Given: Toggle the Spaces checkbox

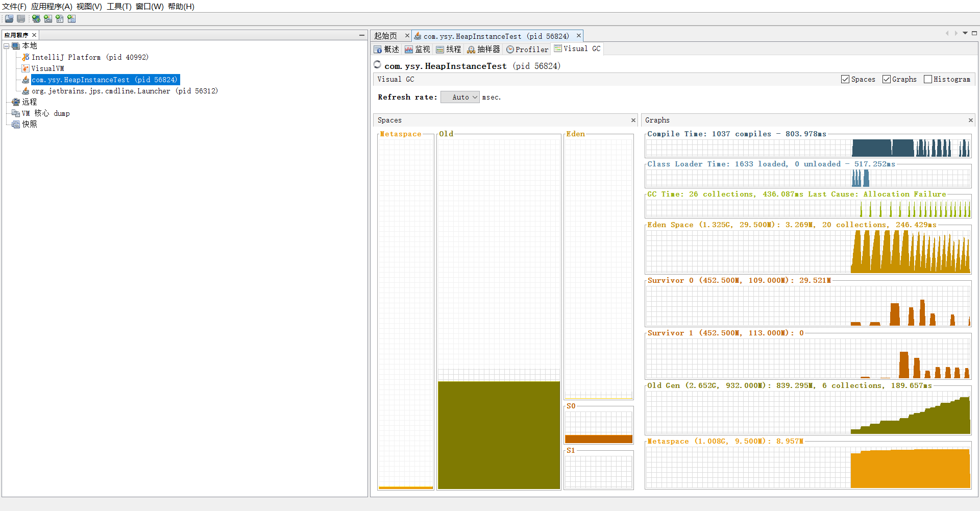Looking at the screenshot, I should (845, 79).
